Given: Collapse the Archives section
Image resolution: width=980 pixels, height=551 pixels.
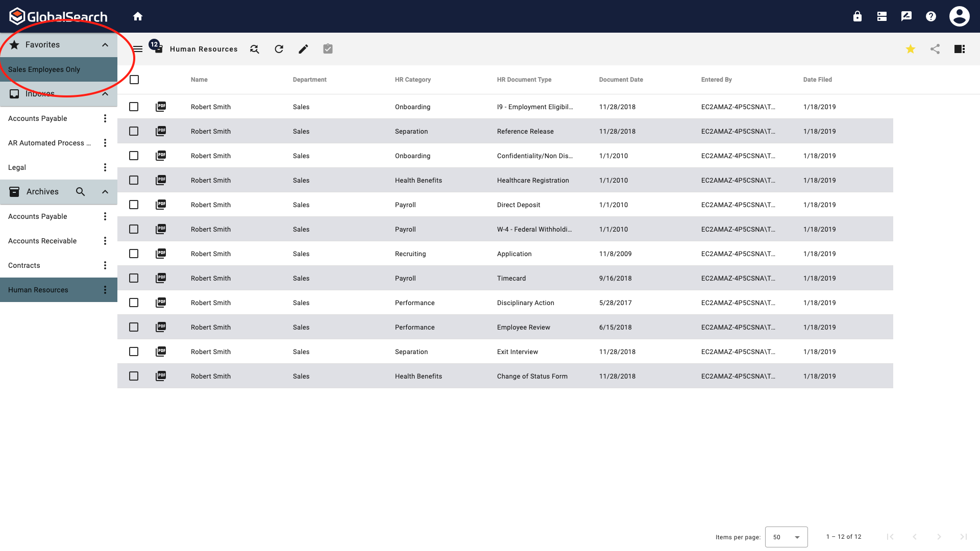Looking at the screenshot, I should coord(105,191).
